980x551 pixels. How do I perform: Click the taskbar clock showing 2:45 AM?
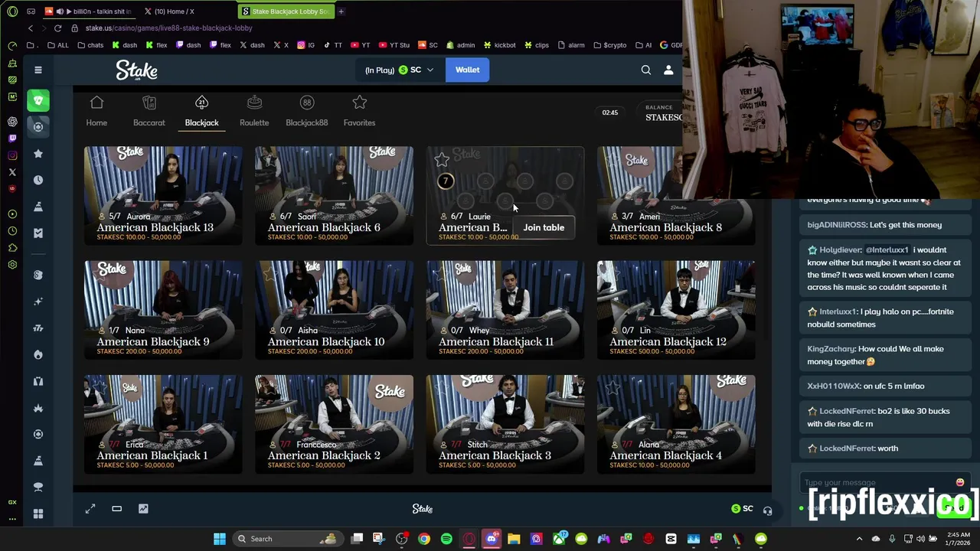tap(958, 539)
